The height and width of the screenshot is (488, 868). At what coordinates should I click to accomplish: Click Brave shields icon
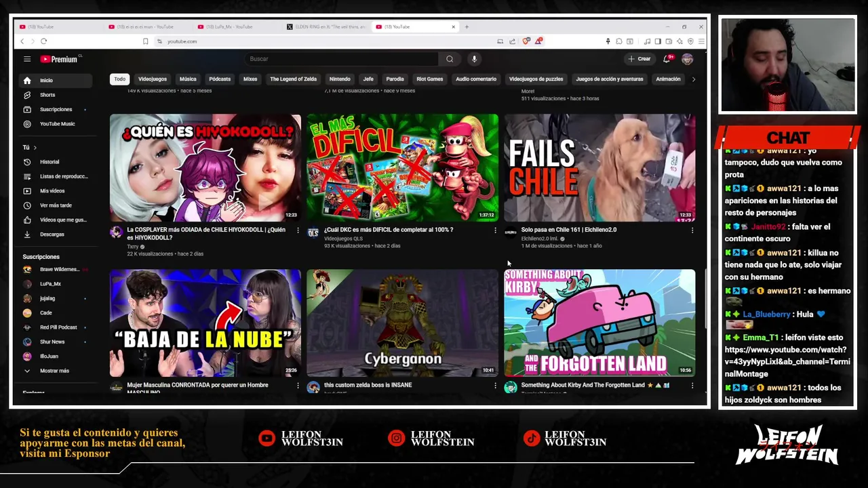tap(526, 41)
